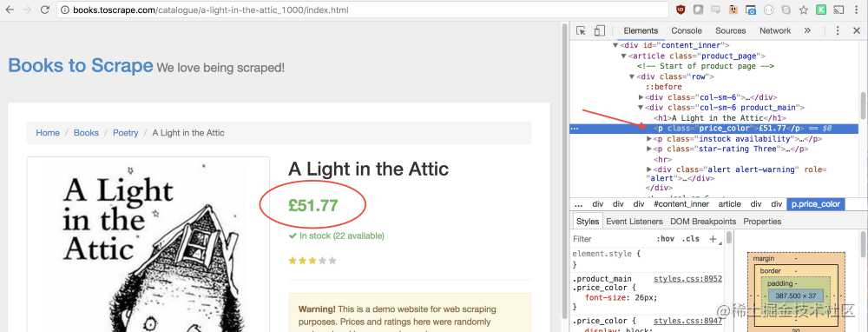This screenshot has width=868, height=332.
Task: Collapse the col-sm-6 product_main node
Action: 641,108
